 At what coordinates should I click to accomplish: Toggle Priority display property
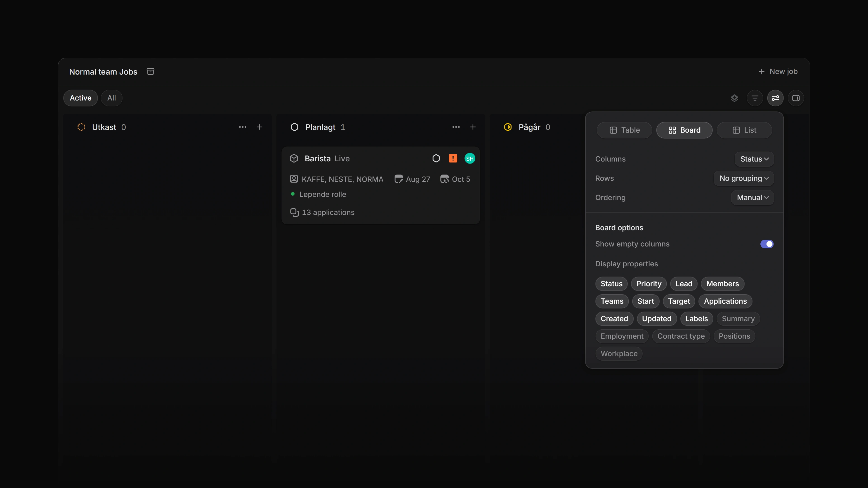[649, 284]
